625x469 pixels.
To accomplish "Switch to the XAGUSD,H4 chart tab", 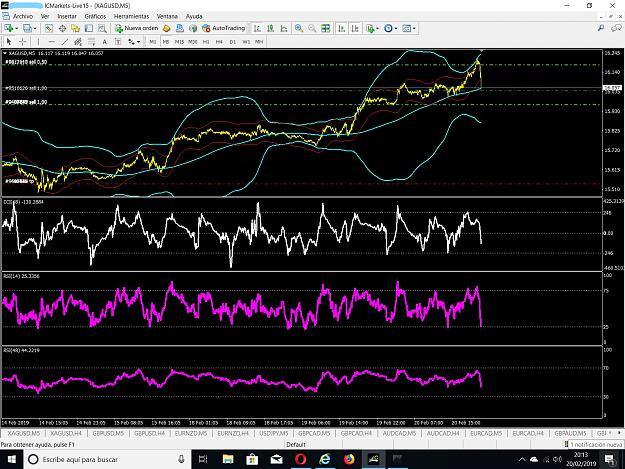I will click(x=66, y=433).
